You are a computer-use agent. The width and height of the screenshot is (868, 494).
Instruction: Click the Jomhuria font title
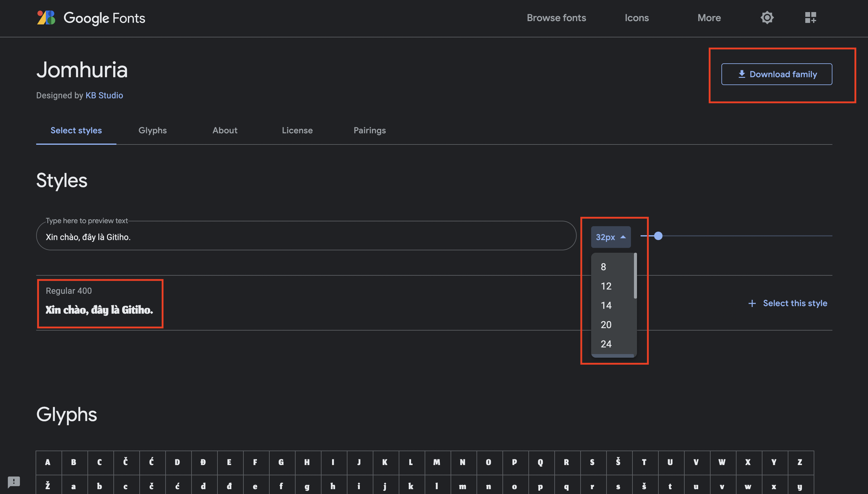pos(82,70)
